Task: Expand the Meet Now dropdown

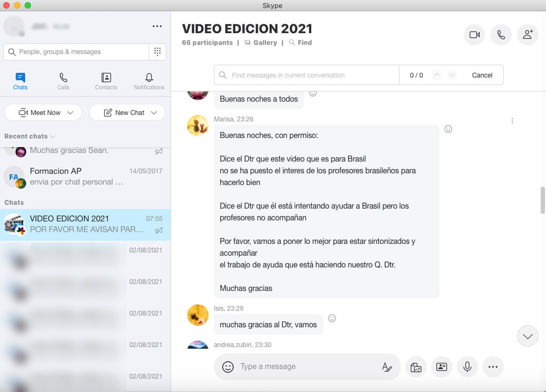Action: (71, 113)
